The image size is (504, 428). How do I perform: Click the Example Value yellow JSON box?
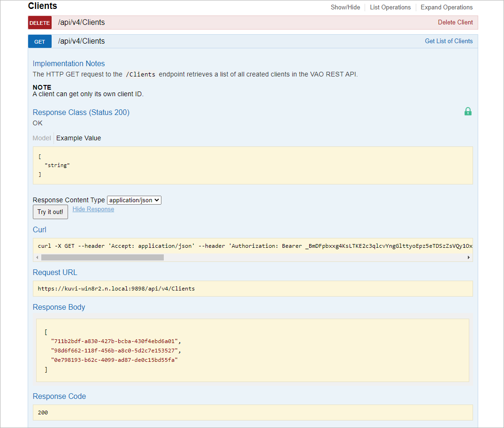coord(252,165)
